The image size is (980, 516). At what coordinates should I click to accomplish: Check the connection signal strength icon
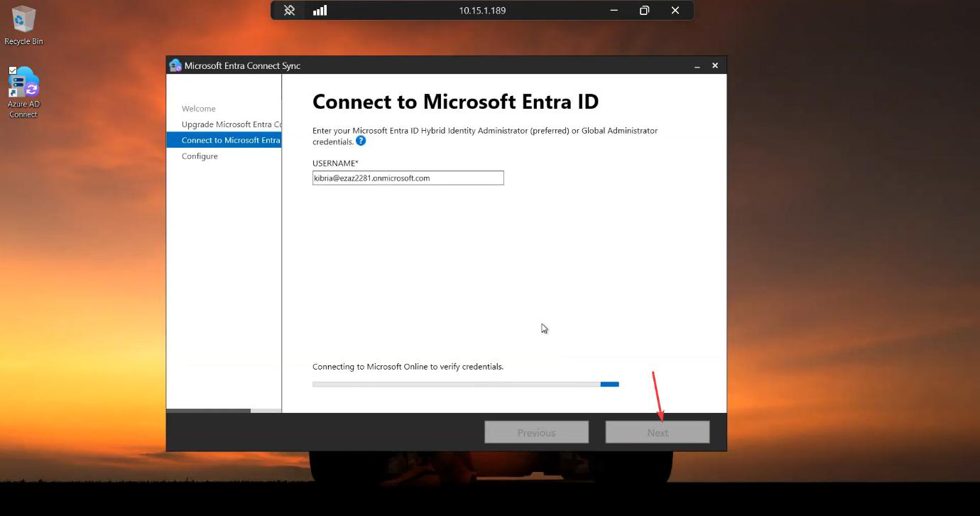320,11
